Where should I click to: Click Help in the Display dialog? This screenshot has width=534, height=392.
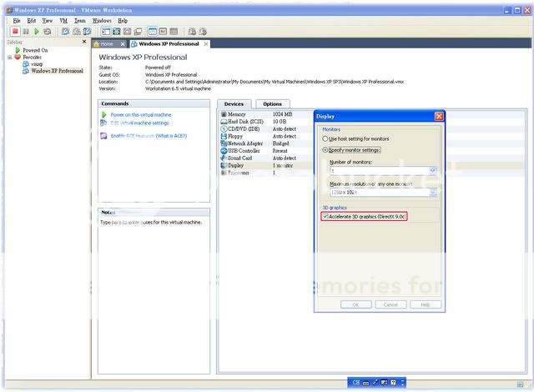click(426, 304)
